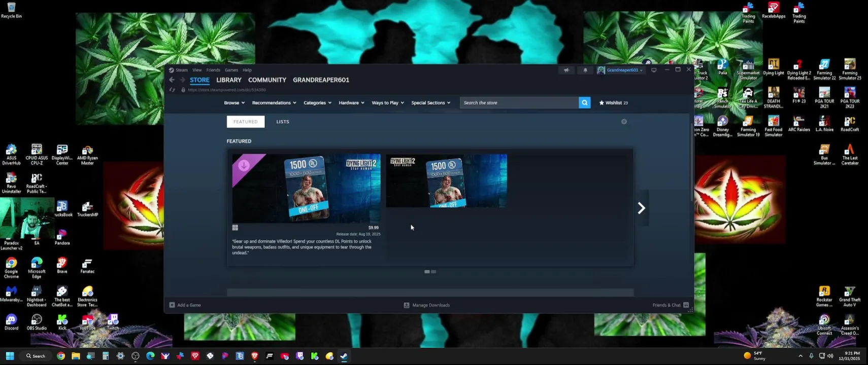Select the OBS Studio desktop icon
Image resolution: width=868 pixels, height=365 pixels.
pyautogui.click(x=37, y=322)
